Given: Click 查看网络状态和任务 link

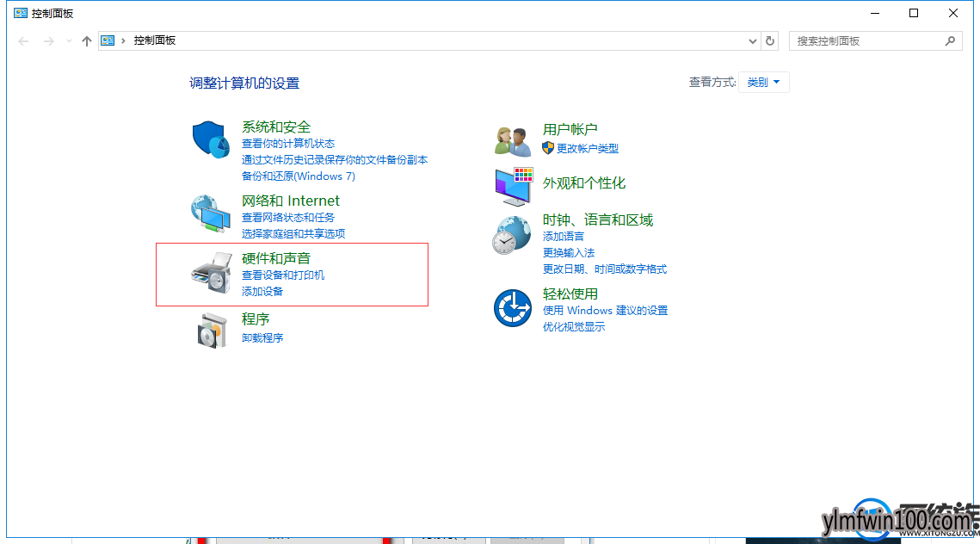Looking at the screenshot, I should [x=288, y=218].
